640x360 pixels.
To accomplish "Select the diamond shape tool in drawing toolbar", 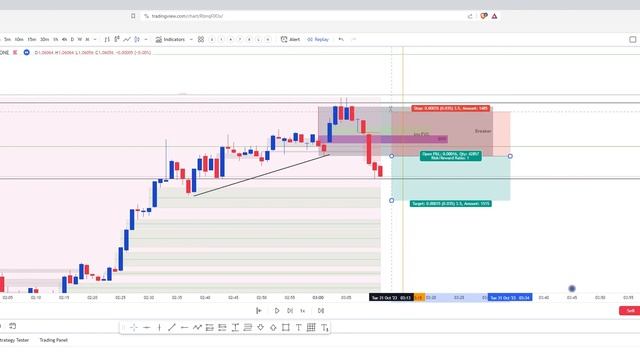I will [x=273, y=327].
